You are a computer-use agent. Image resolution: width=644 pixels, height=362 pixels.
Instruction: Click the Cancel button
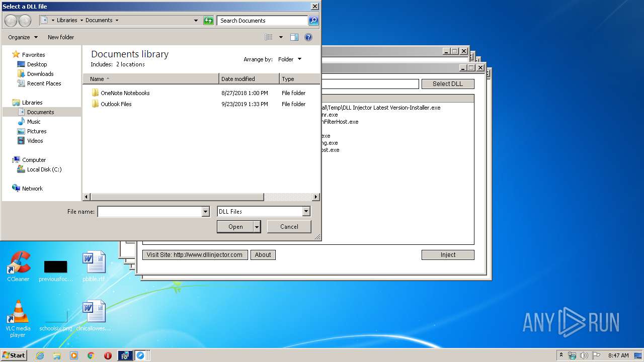point(289,227)
